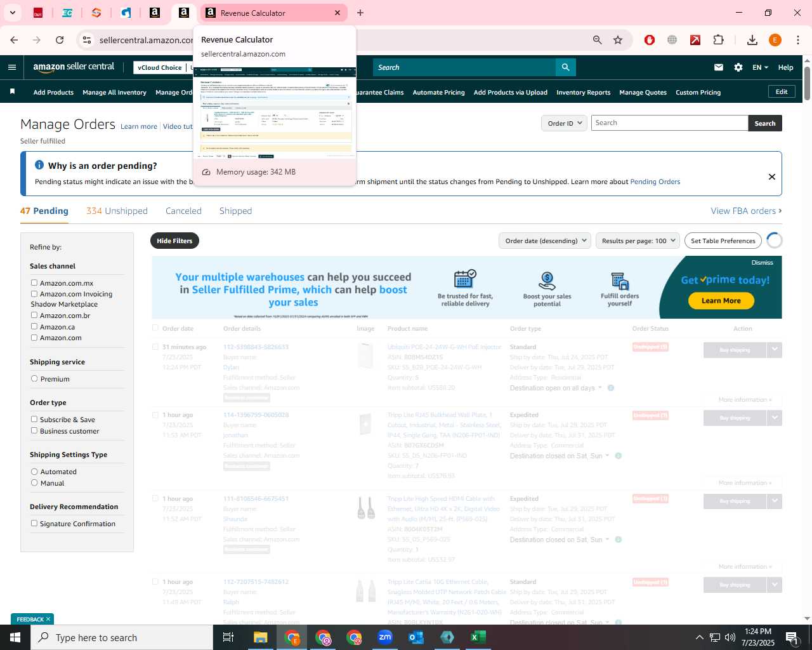Open the EN language dropdown
This screenshot has width=812, height=650.
760,67
